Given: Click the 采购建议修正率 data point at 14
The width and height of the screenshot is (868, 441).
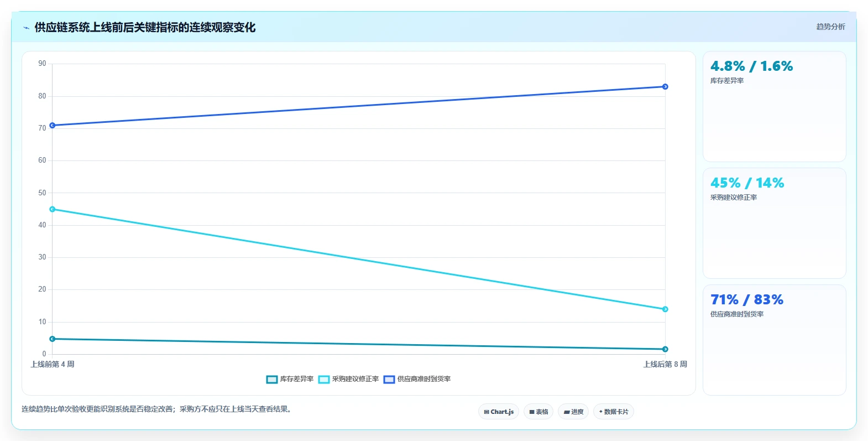Looking at the screenshot, I should click(x=665, y=309).
